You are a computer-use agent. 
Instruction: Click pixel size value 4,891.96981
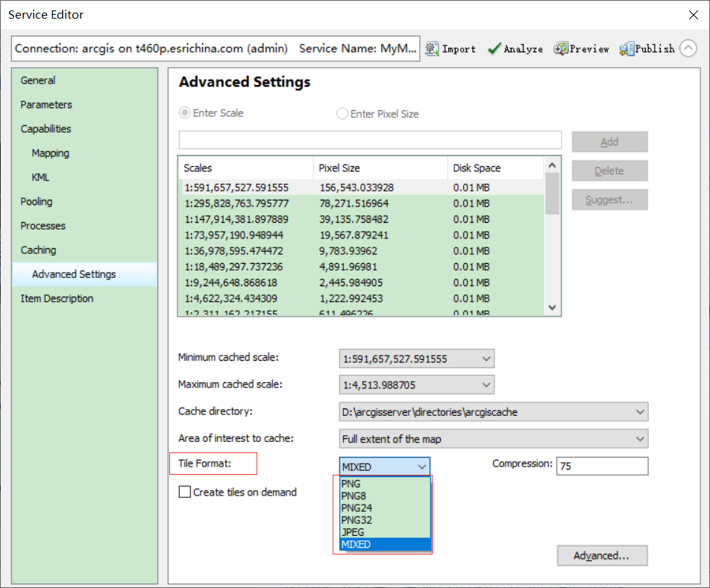(348, 266)
